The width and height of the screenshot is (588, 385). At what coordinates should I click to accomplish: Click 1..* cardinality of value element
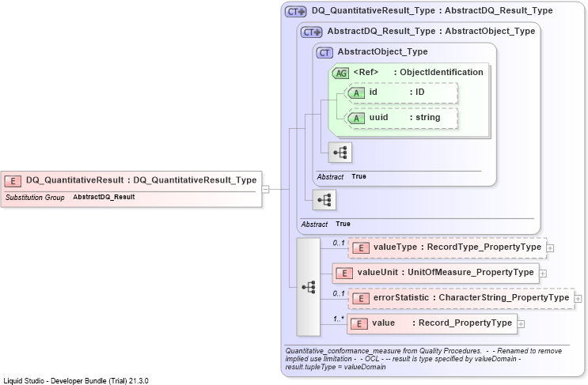click(339, 319)
